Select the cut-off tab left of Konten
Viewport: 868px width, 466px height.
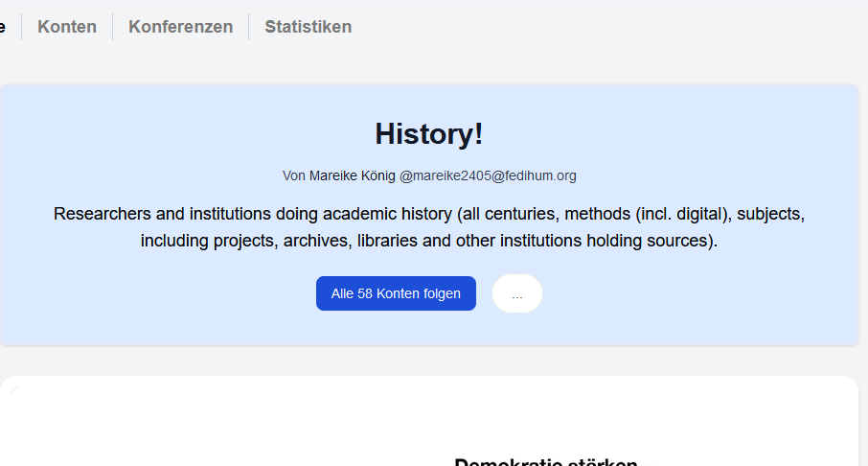point(3,27)
